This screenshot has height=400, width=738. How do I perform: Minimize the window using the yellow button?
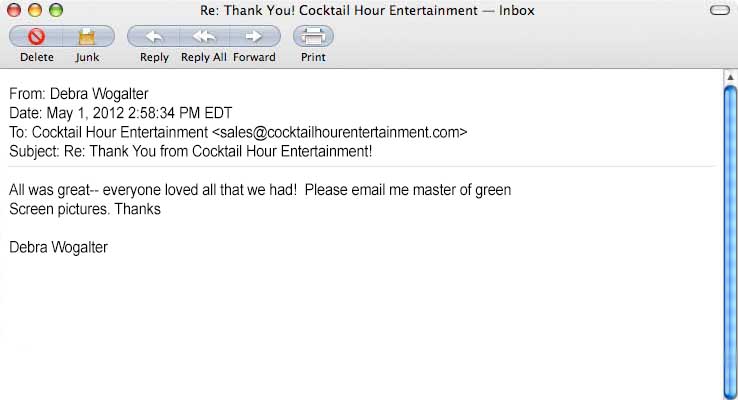pos(35,10)
